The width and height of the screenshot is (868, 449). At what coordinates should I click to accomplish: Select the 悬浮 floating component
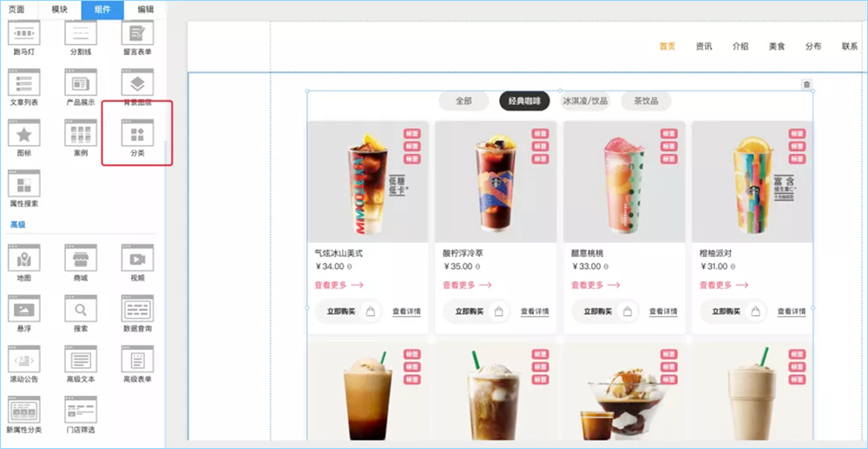tap(23, 314)
